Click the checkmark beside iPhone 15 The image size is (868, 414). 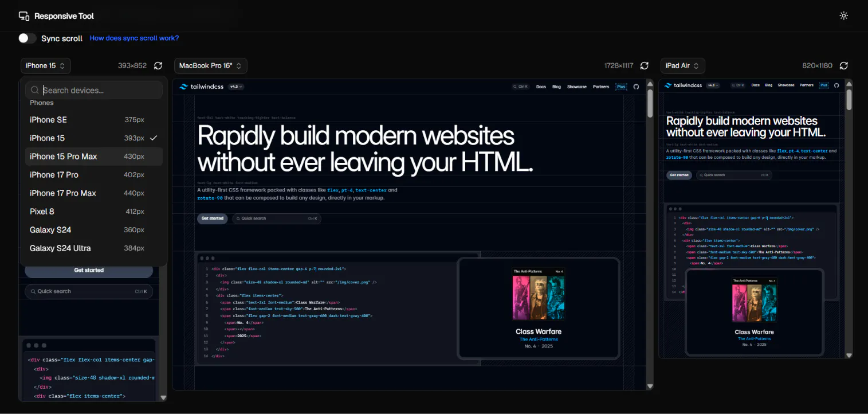click(x=154, y=138)
